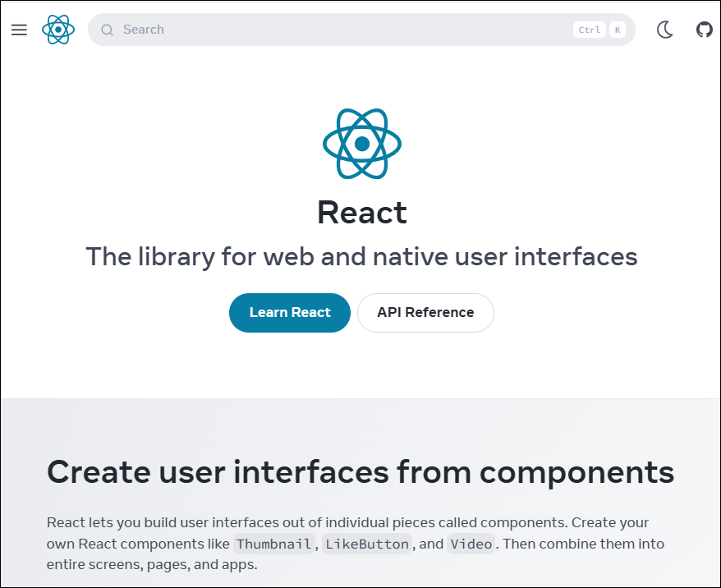Click the React main heading

[x=362, y=213]
